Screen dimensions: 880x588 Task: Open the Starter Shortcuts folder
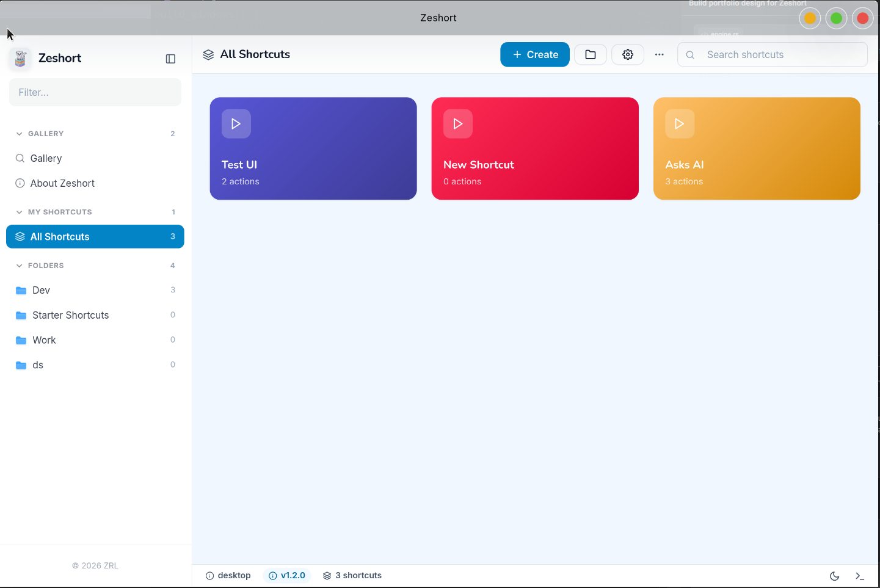tap(95, 315)
